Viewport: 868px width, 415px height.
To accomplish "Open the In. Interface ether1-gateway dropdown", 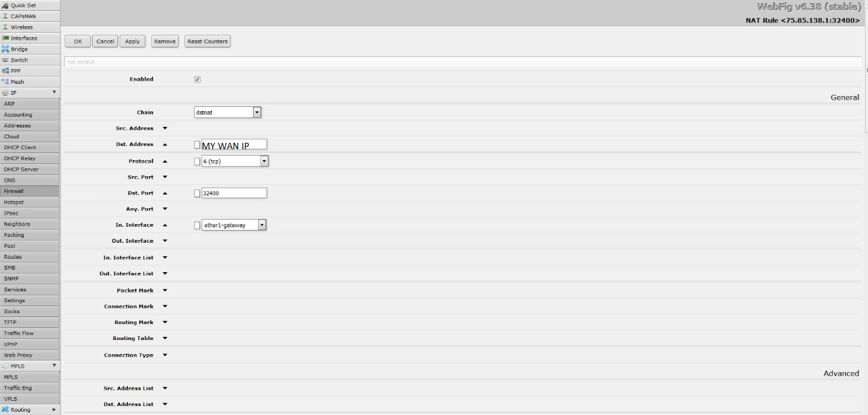I will 262,225.
